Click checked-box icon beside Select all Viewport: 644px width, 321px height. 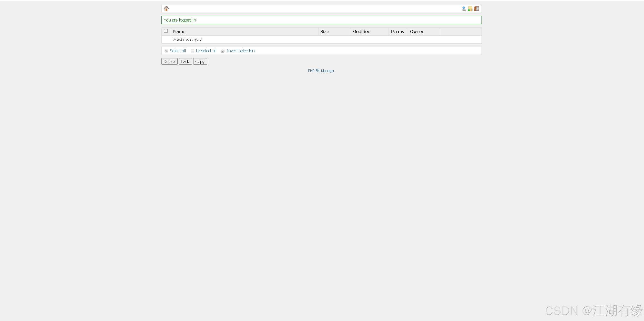[166, 51]
